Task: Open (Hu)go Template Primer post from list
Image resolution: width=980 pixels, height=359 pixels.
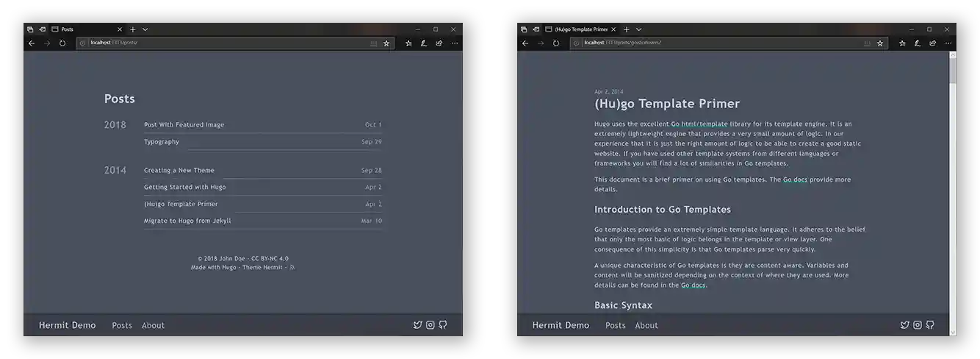Action: coord(181,204)
